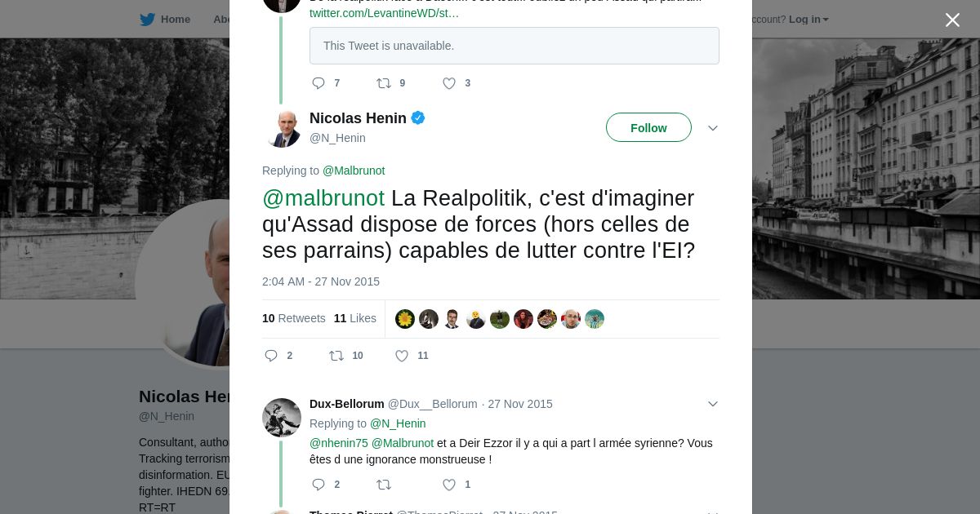Retweet the Dux-Bellorum reply
The height and width of the screenshot is (514, 980).
(x=384, y=485)
